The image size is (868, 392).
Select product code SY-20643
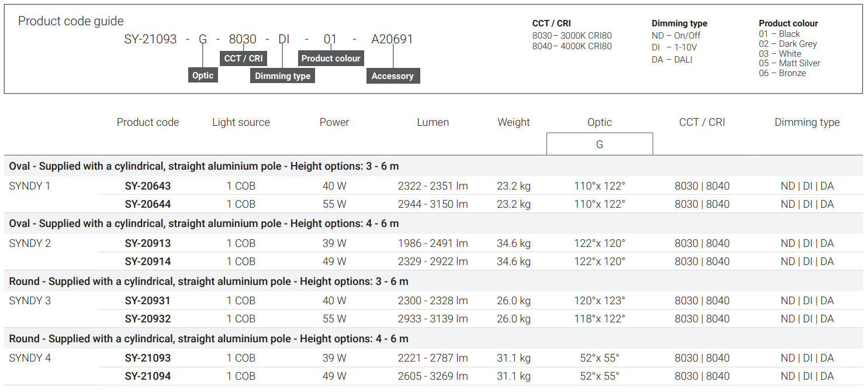(x=148, y=186)
